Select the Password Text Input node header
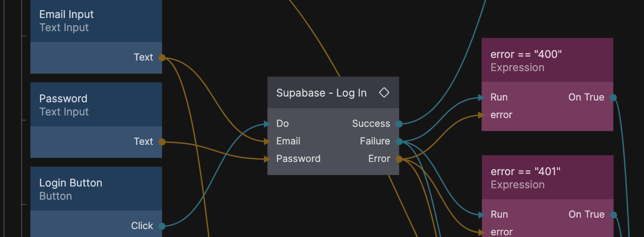 96,105
